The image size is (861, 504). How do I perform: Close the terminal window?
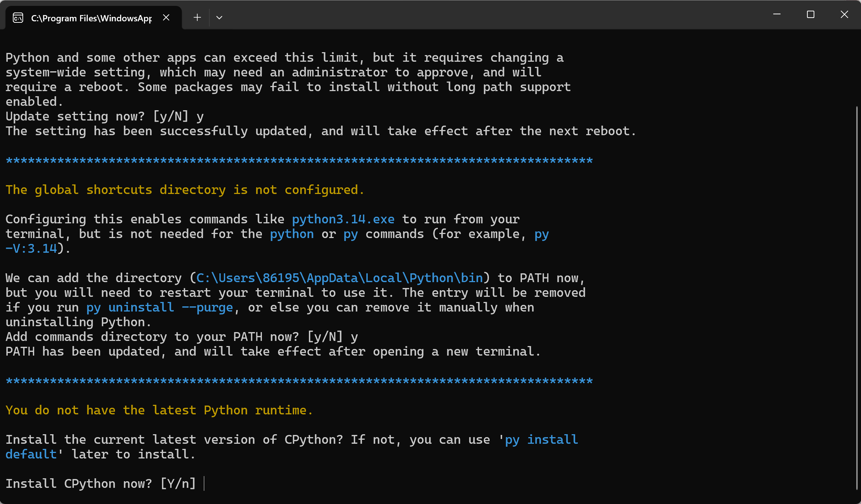[844, 14]
